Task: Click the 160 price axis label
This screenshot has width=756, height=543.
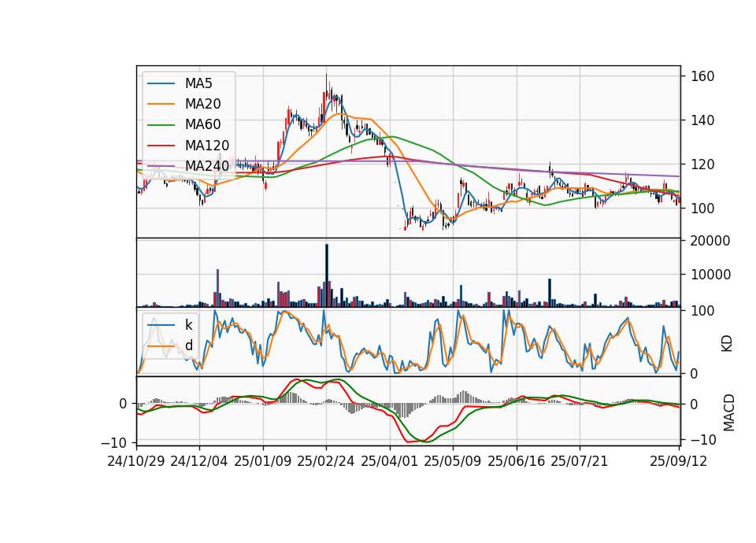Action: tap(702, 76)
